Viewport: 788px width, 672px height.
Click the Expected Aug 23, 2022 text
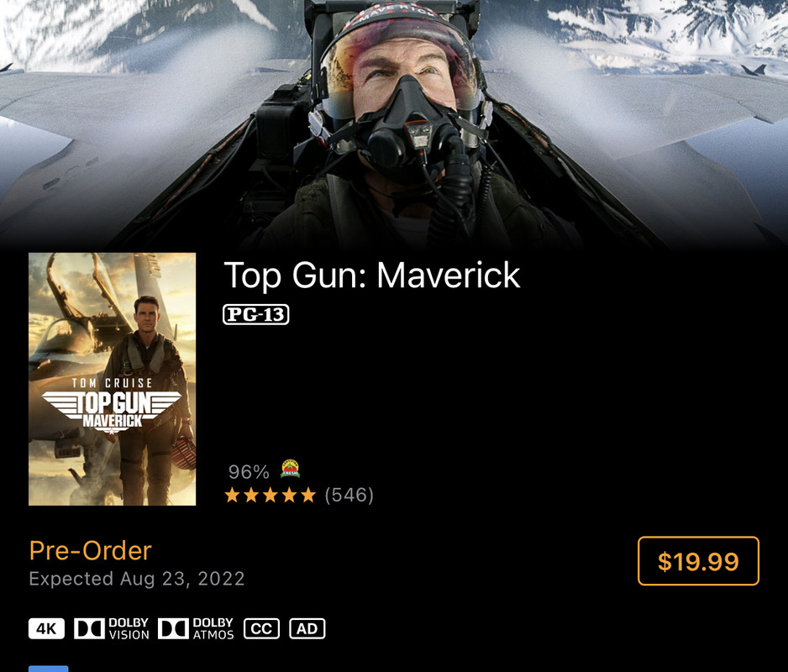point(137,579)
